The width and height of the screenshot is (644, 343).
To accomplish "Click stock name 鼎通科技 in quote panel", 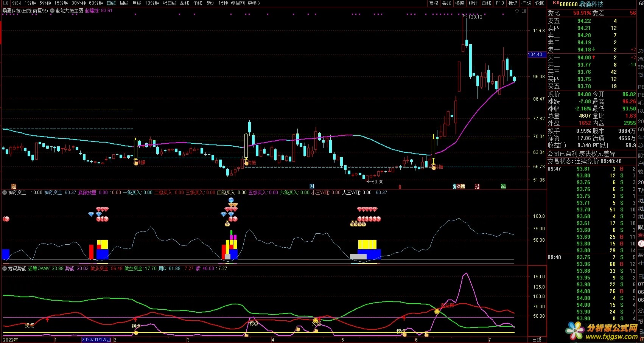I will pyautogui.click(x=591, y=4).
